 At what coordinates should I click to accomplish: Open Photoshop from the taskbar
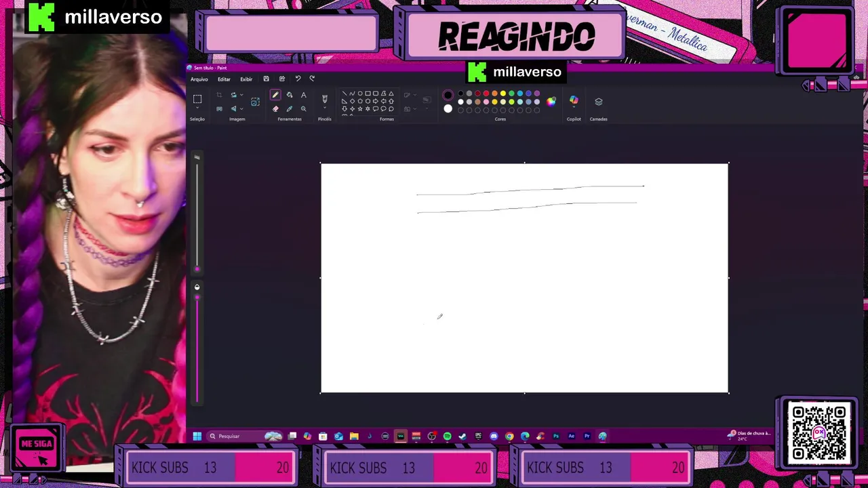555,436
